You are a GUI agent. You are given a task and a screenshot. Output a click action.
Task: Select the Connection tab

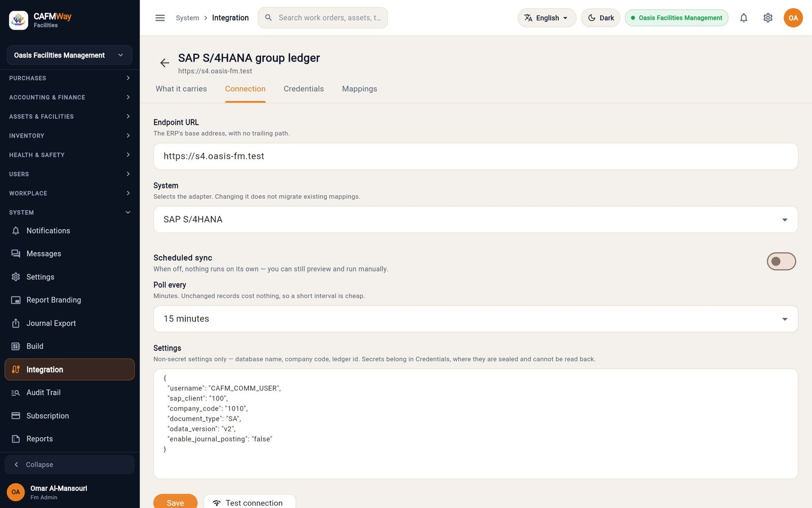(245, 89)
